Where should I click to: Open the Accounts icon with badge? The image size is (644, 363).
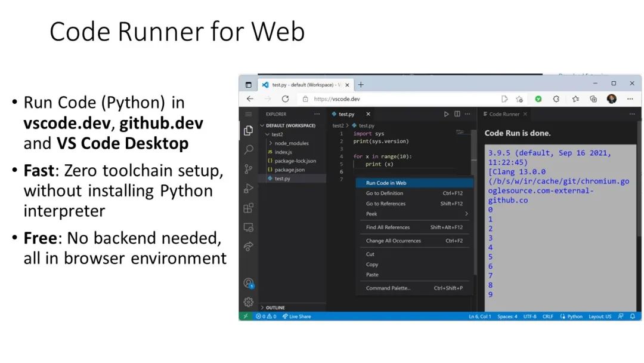[248, 283]
